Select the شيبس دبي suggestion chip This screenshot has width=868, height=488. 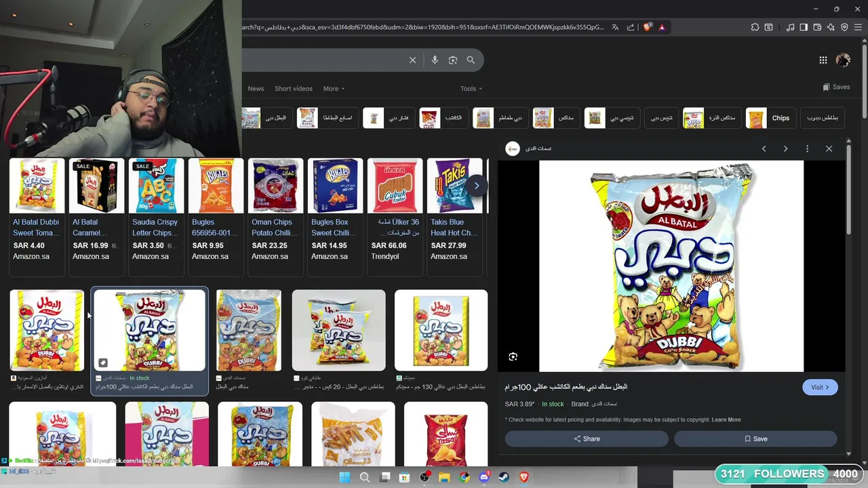click(x=661, y=118)
